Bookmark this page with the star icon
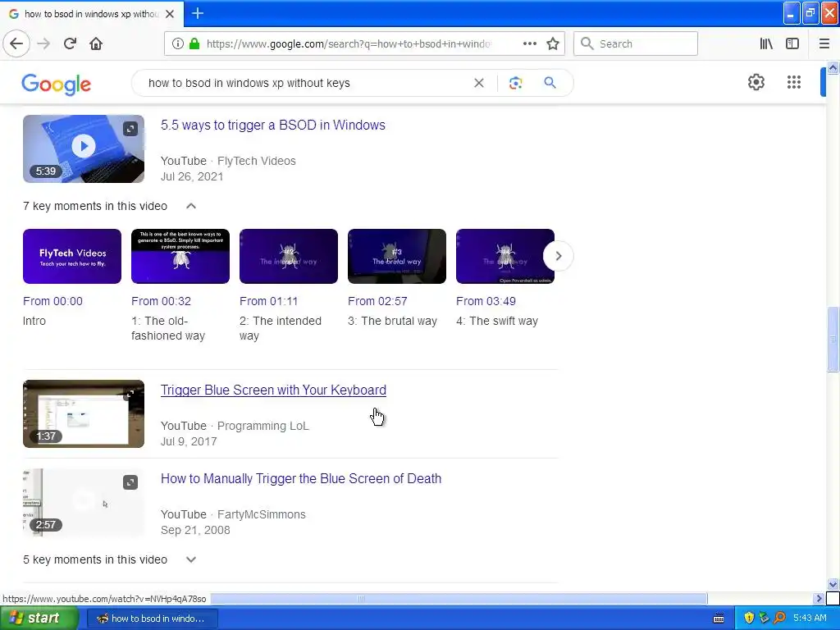Image resolution: width=840 pixels, height=630 pixels. click(553, 43)
